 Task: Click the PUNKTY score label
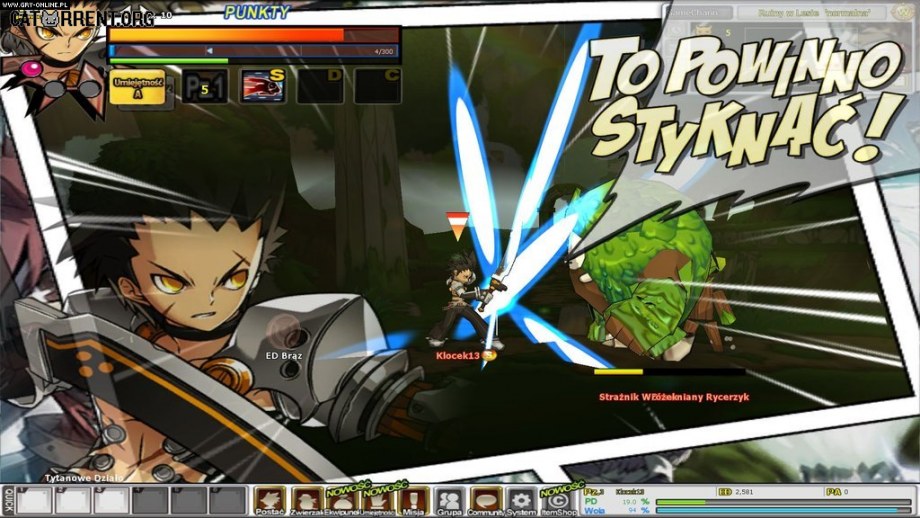tap(257, 12)
